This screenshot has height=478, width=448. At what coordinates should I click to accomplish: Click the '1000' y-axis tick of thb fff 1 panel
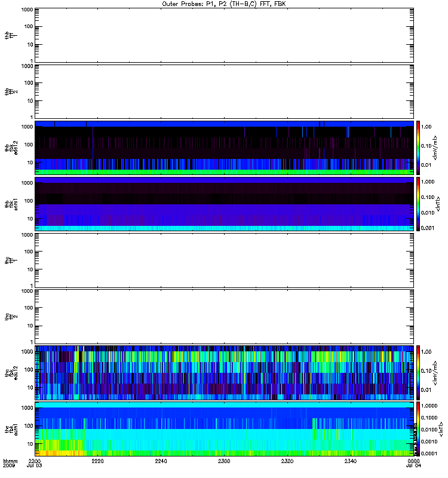coord(27,10)
